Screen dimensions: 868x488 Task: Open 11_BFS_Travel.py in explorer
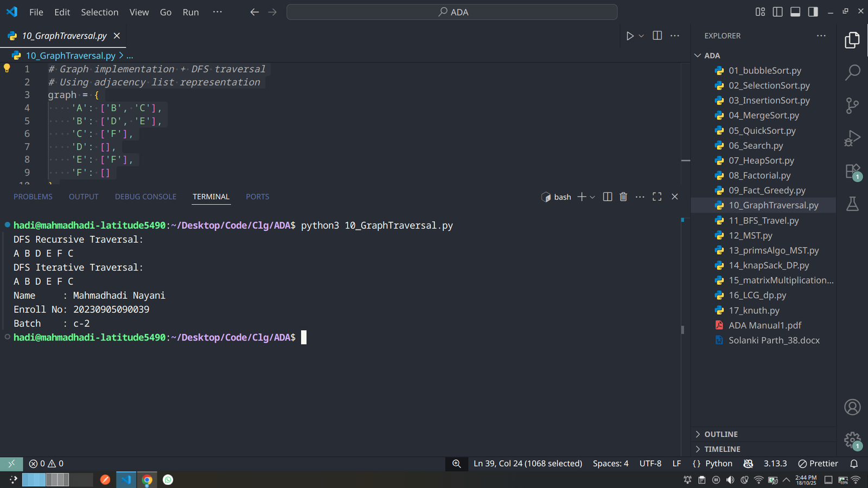pyautogui.click(x=763, y=221)
